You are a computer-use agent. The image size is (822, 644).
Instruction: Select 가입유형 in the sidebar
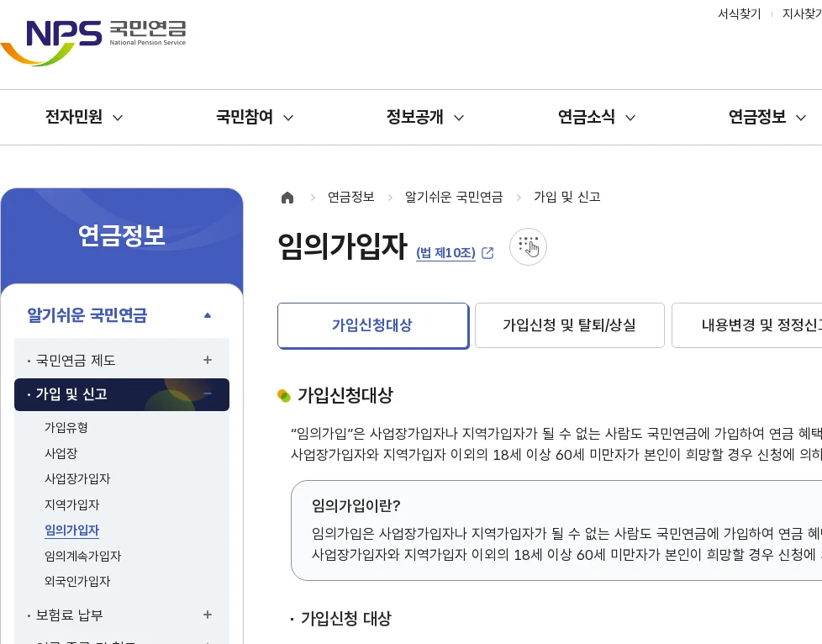tap(66, 427)
